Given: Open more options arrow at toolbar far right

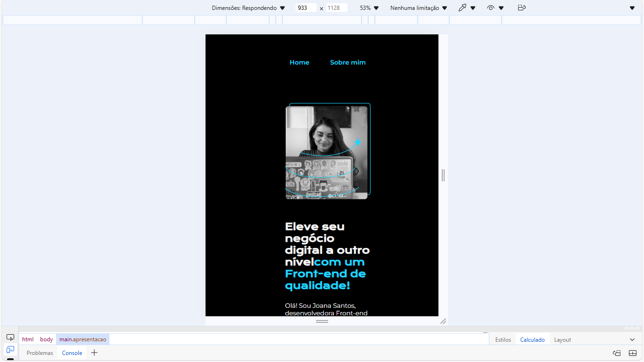Looking at the screenshot, I should tap(632, 8).
